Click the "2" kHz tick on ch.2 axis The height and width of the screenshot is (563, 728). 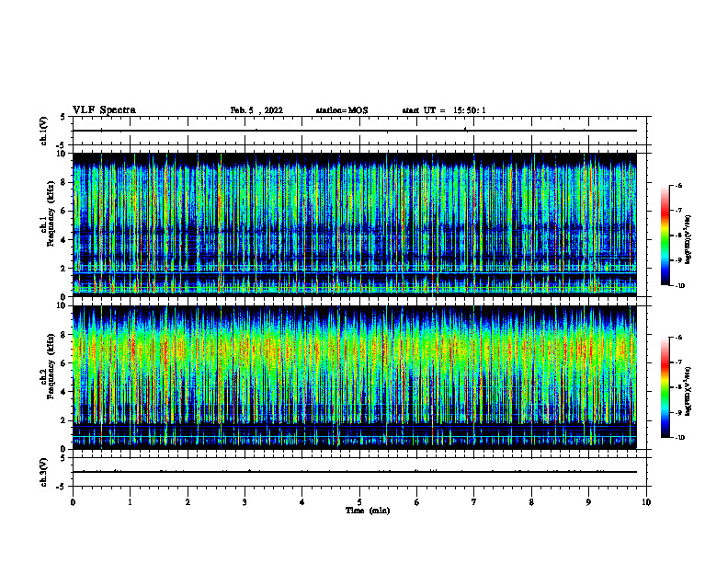63,420
